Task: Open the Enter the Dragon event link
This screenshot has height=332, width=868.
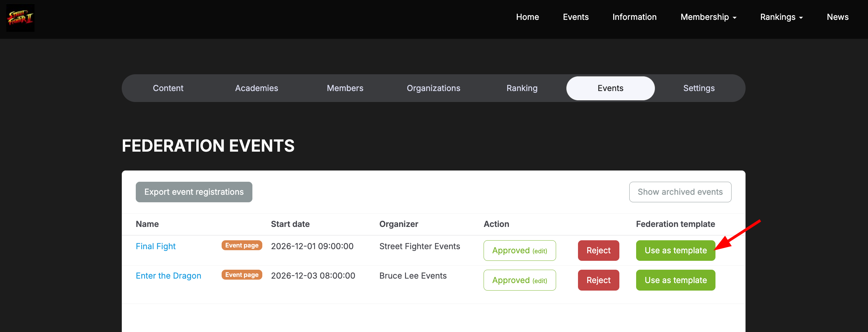Action: coord(168,276)
